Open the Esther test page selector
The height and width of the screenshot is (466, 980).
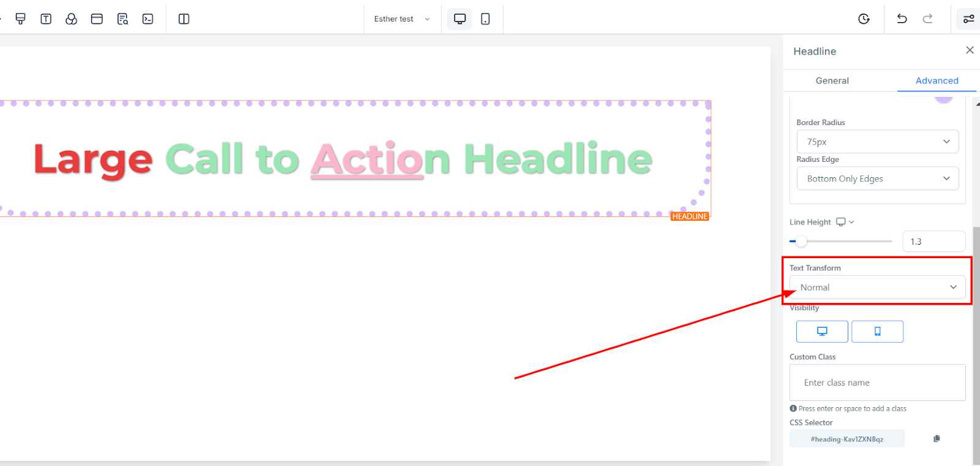(402, 19)
